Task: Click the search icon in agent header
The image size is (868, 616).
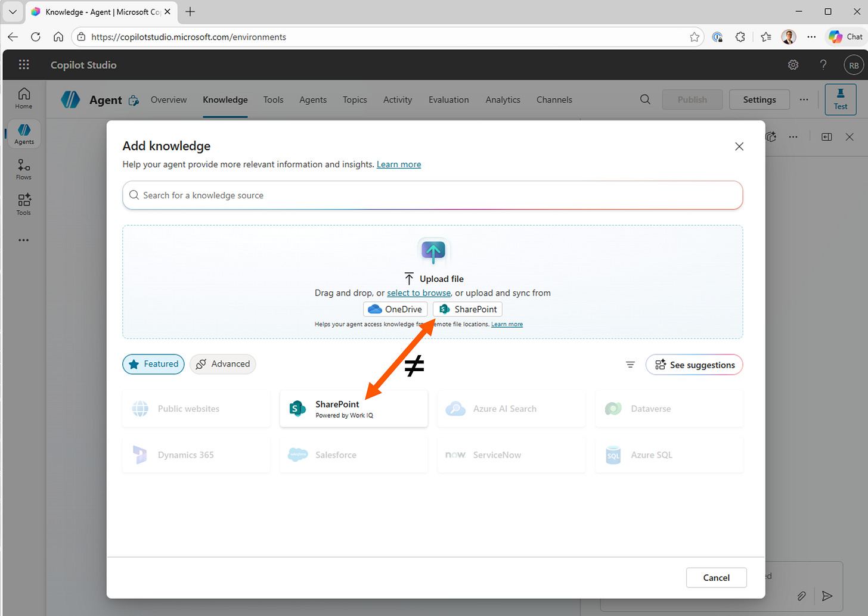Action: point(645,99)
